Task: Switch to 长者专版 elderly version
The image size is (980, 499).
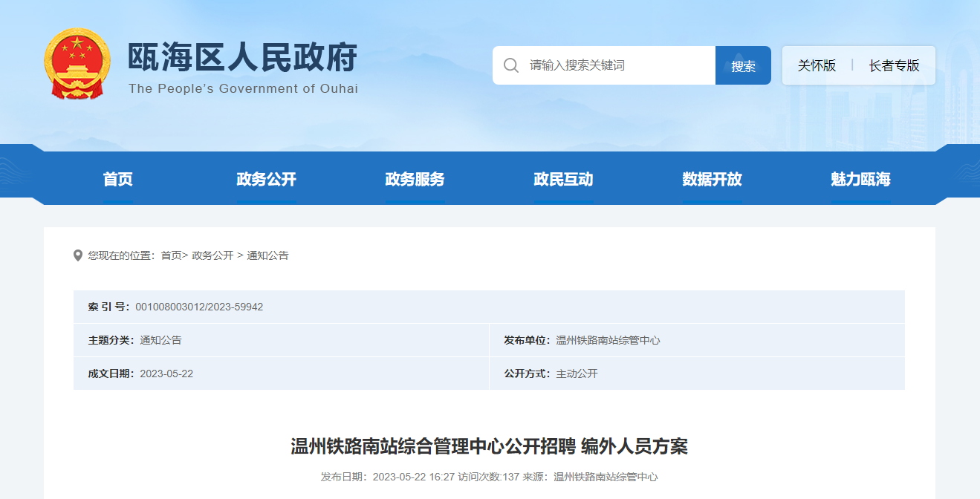Action: pyautogui.click(x=894, y=65)
